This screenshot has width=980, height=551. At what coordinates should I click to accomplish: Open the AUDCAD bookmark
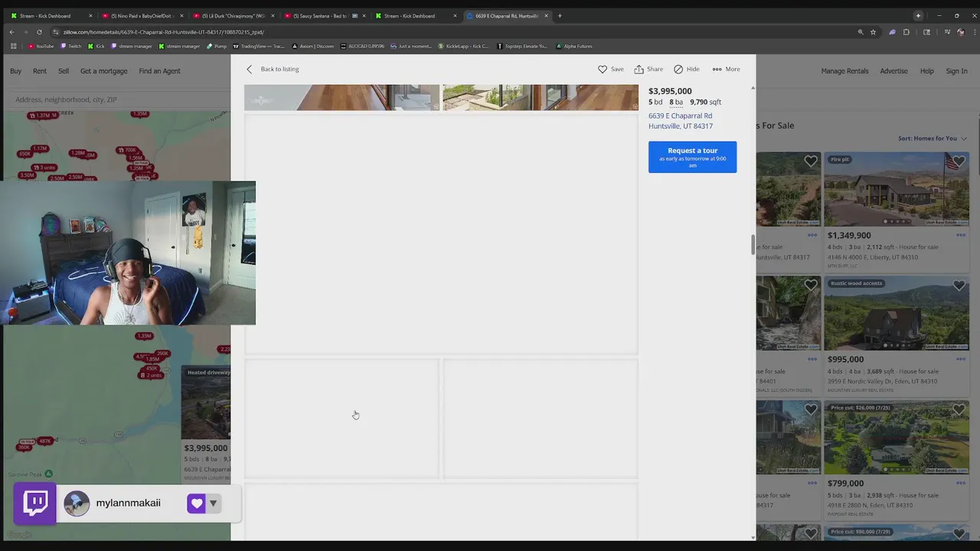(362, 46)
